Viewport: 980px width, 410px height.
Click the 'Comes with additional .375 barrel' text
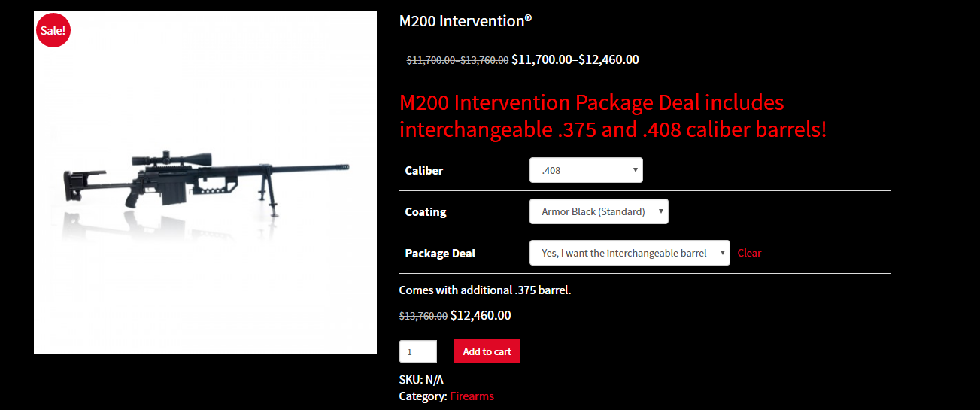485,290
